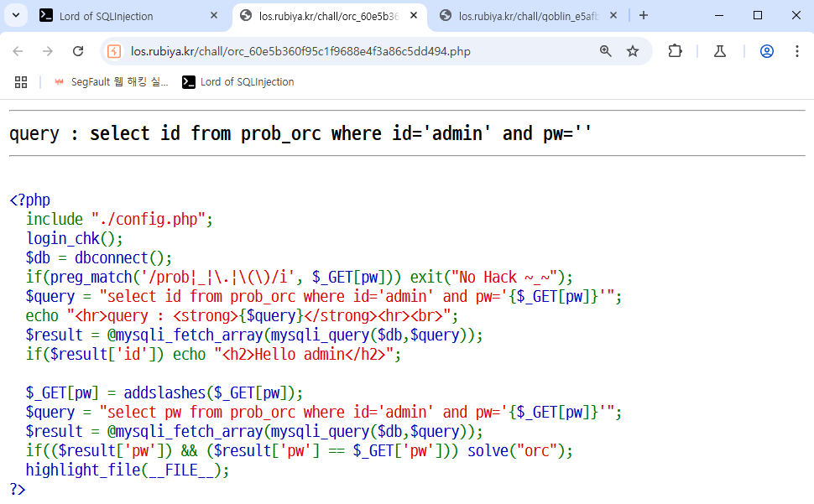Click the echo "<hr>query" code line
The width and height of the screenshot is (814, 504).
[x=242, y=315]
